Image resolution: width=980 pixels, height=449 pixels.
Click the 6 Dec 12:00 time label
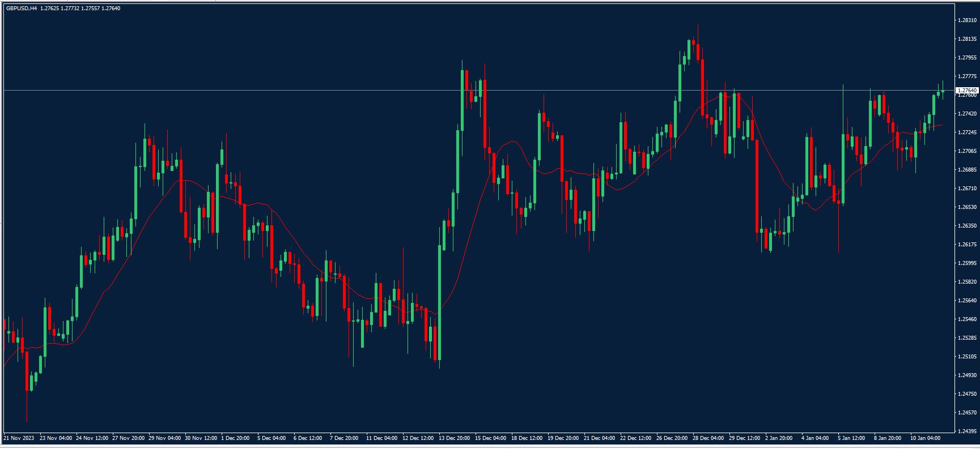pyautogui.click(x=308, y=438)
